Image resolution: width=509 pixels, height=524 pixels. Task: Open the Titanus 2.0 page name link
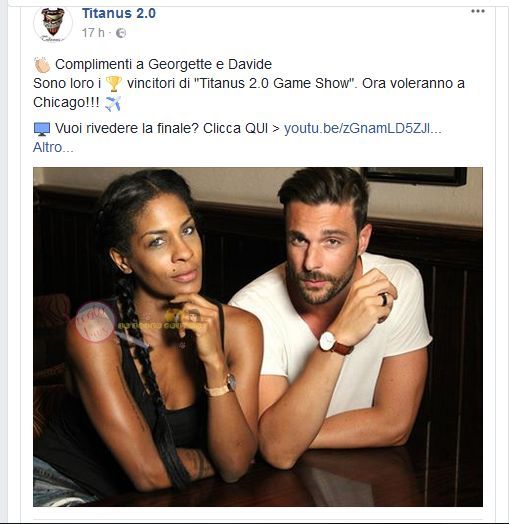[x=119, y=14]
